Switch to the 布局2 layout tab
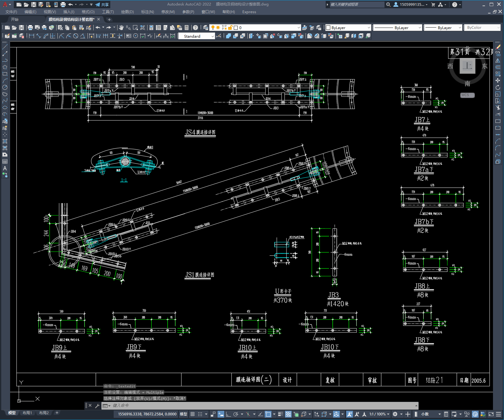This screenshot has width=504, height=420. (x=44, y=413)
